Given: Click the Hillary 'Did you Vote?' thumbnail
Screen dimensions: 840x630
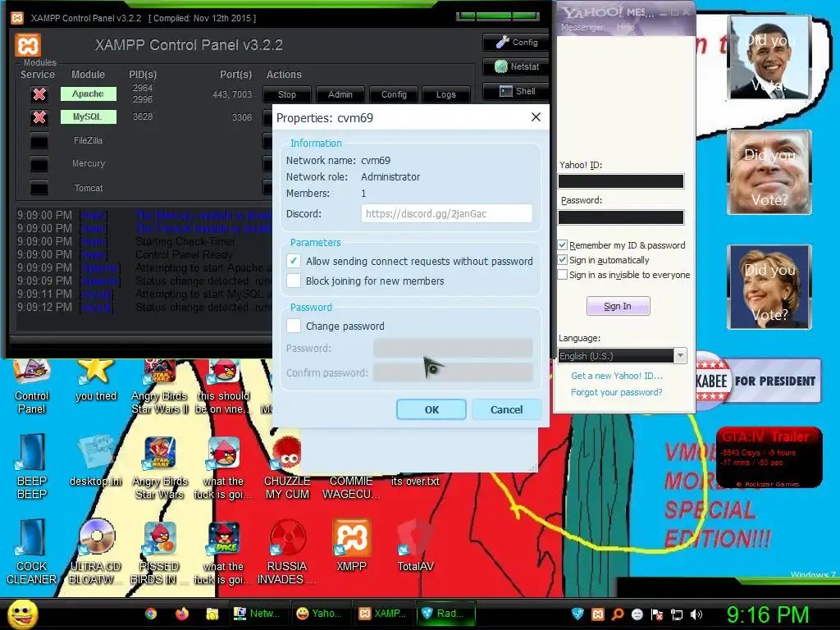Looking at the screenshot, I should click(769, 286).
